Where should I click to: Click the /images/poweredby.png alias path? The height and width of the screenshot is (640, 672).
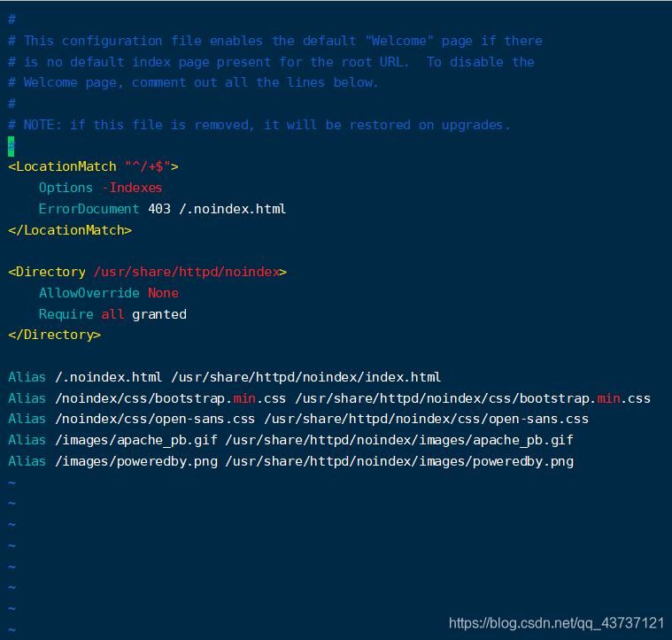coord(139,461)
